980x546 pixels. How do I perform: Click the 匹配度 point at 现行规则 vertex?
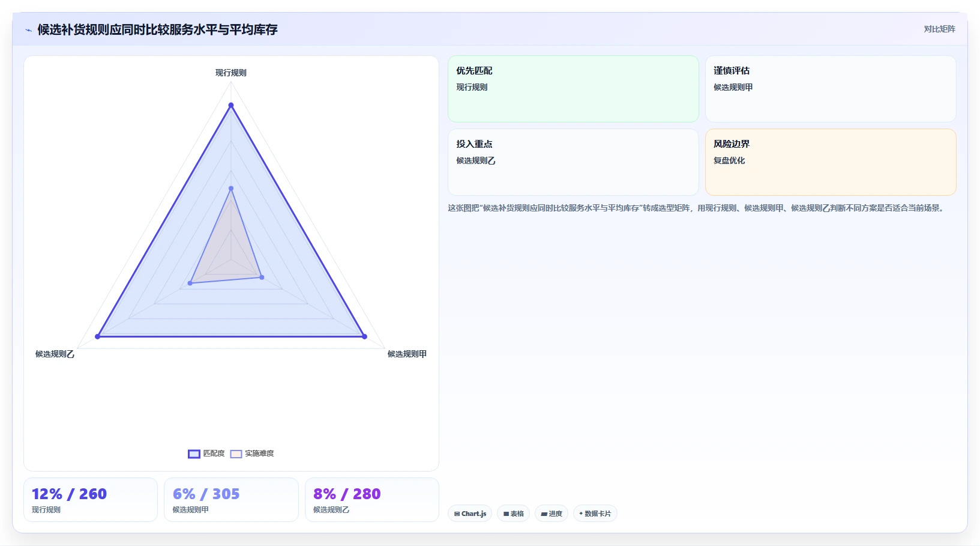point(231,105)
